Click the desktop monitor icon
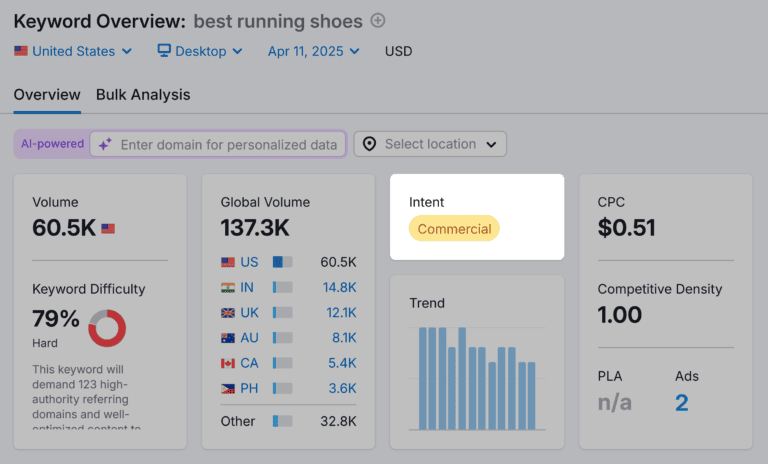 (x=164, y=50)
